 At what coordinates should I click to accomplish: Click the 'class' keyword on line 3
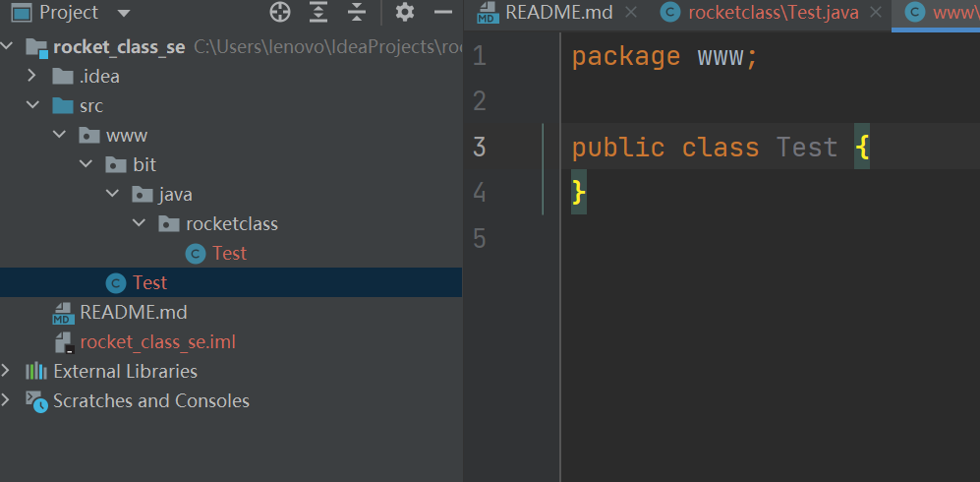(721, 148)
